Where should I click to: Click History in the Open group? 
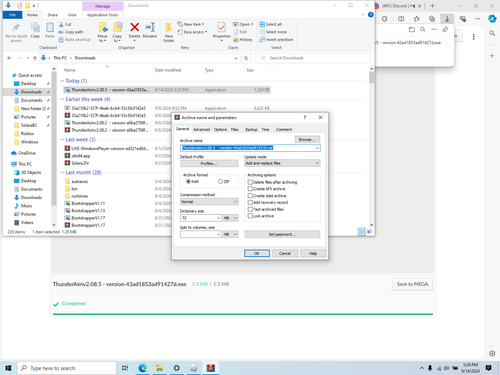(x=243, y=40)
